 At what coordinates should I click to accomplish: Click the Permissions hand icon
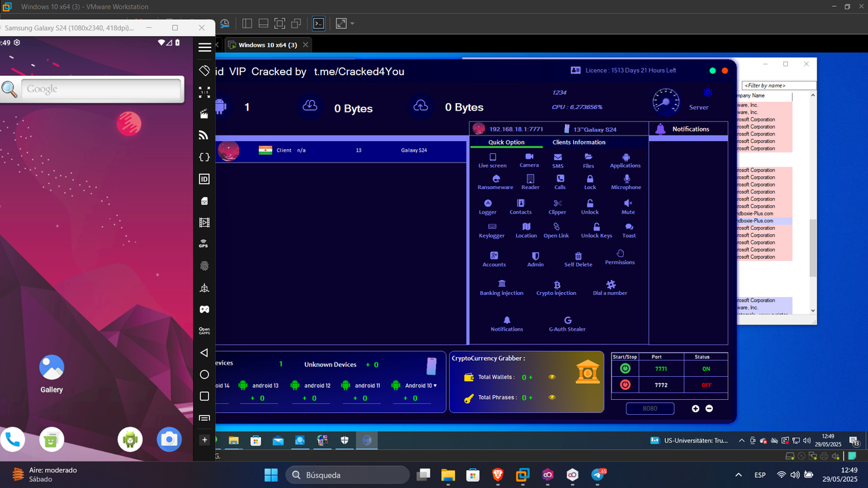[x=620, y=253]
